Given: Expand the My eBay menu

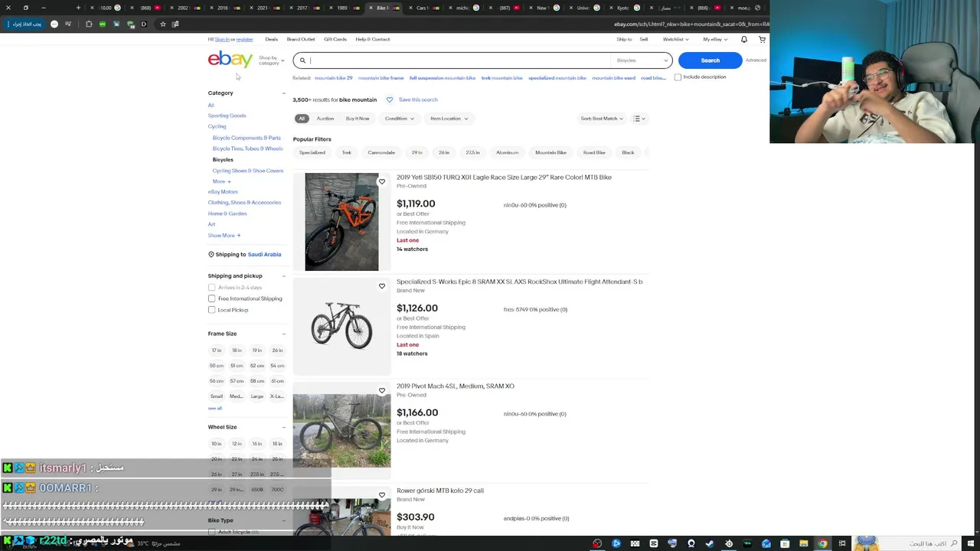Looking at the screenshot, I should click(x=714, y=39).
